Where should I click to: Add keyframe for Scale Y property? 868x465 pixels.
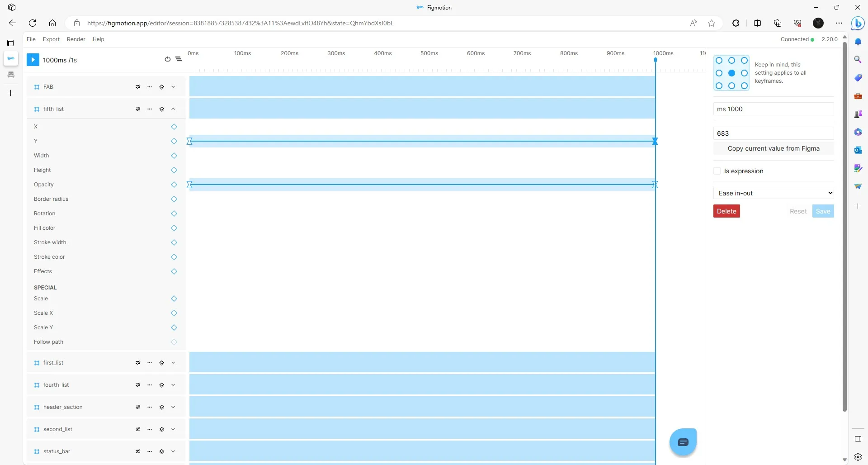[x=174, y=327]
